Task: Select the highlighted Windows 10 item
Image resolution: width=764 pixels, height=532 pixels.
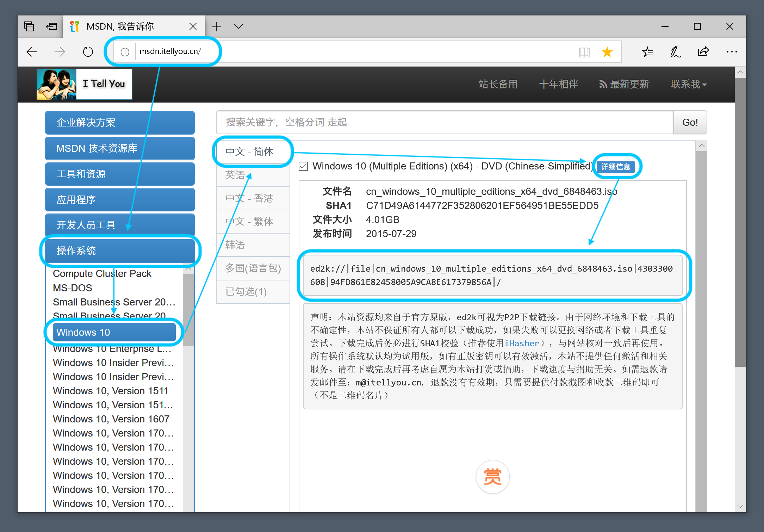Action: pyautogui.click(x=114, y=332)
